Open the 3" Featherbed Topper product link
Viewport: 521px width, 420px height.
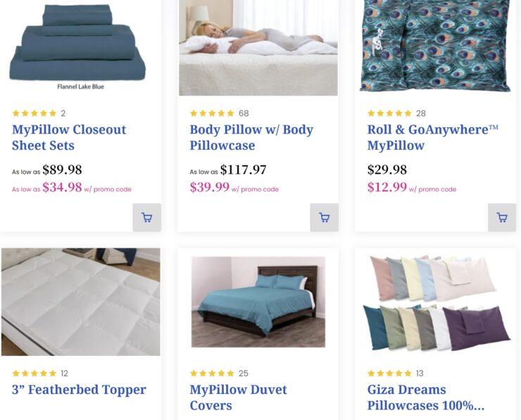pyautogui.click(x=79, y=390)
